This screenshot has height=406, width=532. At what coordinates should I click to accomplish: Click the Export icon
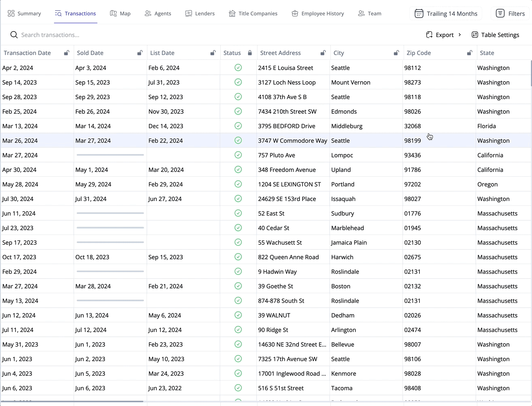pyautogui.click(x=429, y=35)
